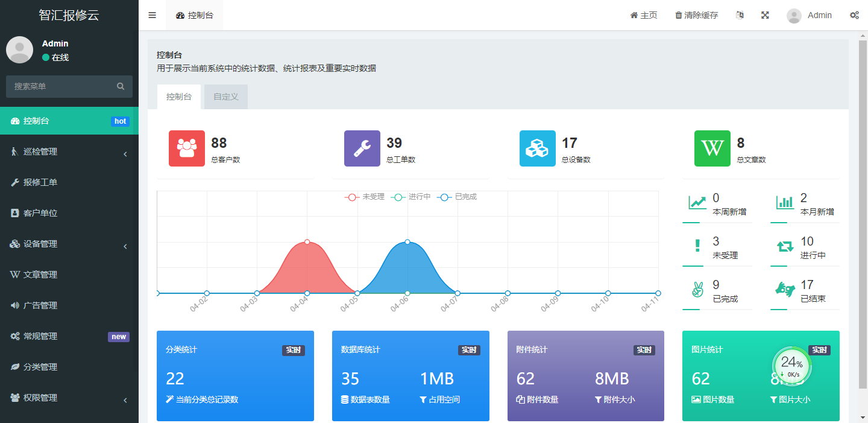Click the speaker icon next to 广告管理
Viewport: 868px width, 423px height.
(16, 305)
